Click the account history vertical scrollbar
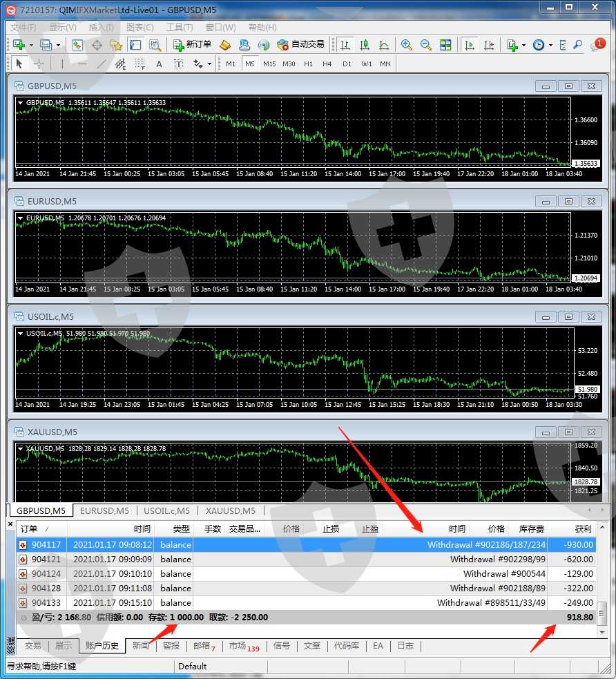 point(601,573)
